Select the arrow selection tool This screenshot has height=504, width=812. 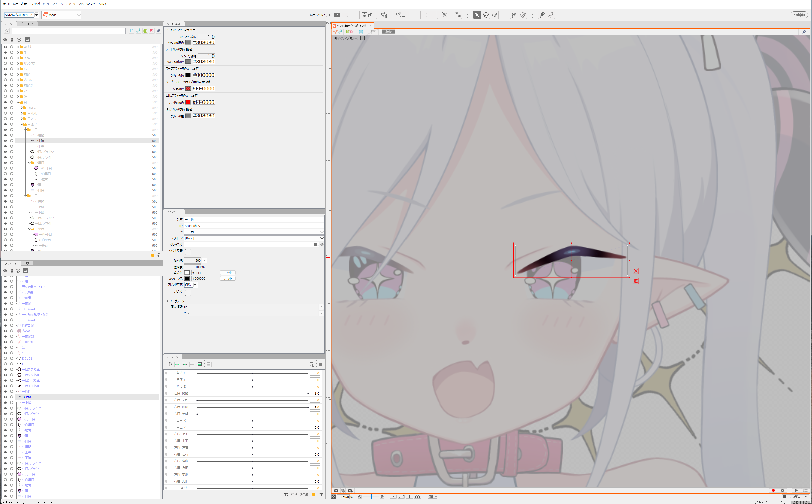477,15
